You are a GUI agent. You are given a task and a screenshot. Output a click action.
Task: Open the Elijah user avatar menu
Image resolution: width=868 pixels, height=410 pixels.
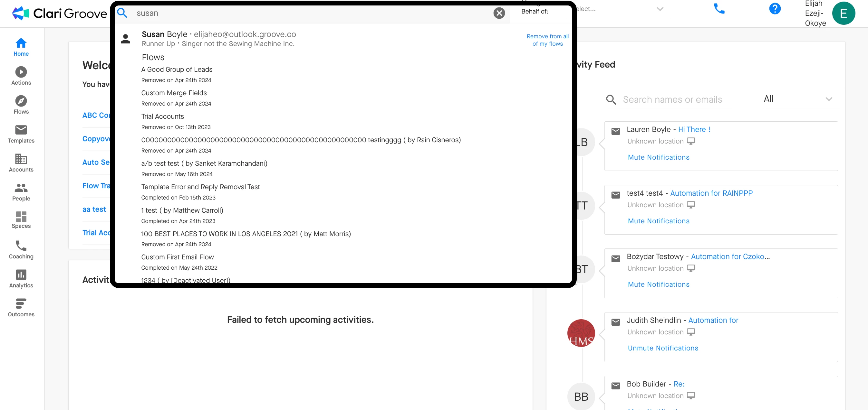click(x=844, y=14)
